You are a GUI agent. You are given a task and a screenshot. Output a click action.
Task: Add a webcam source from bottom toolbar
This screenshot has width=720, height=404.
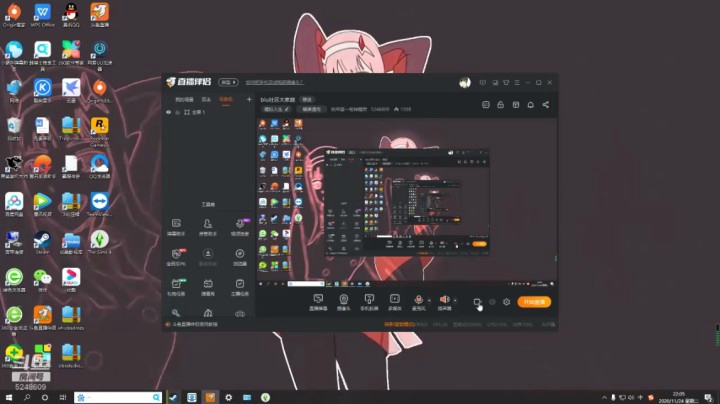[343, 302]
